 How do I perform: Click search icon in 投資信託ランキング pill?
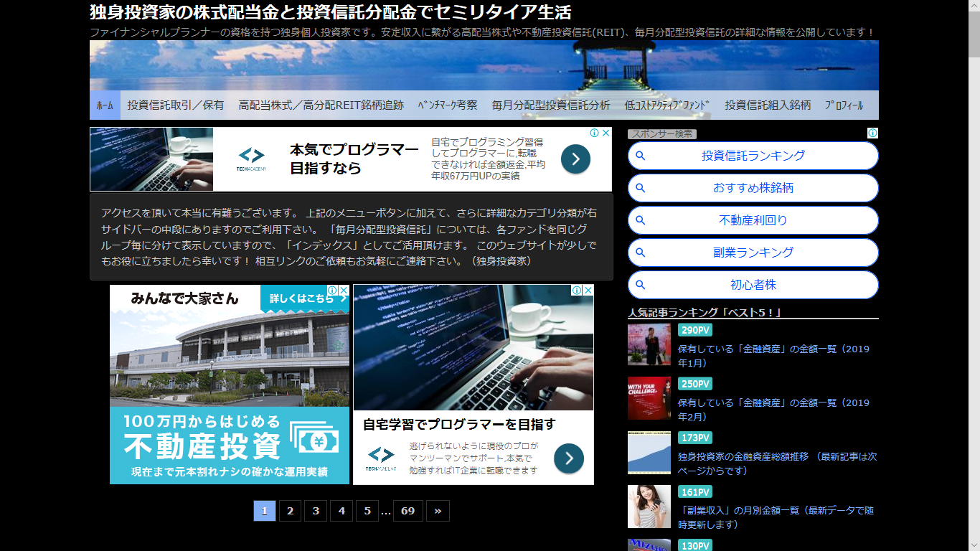[x=641, y=156]
